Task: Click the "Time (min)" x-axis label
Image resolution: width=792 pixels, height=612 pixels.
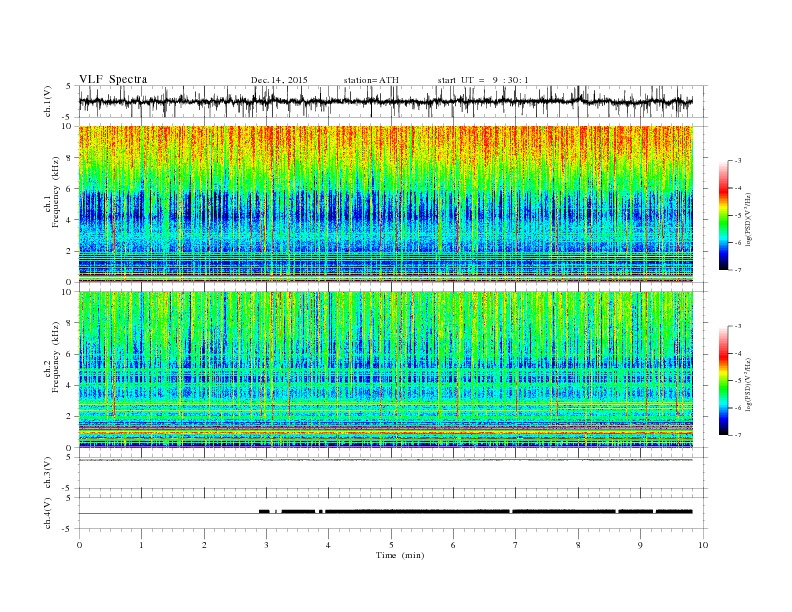Action: (x=400, y=555)
